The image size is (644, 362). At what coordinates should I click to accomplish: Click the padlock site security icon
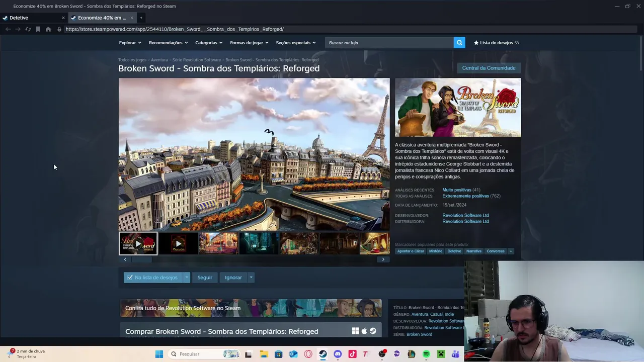(x=59, y=29)
